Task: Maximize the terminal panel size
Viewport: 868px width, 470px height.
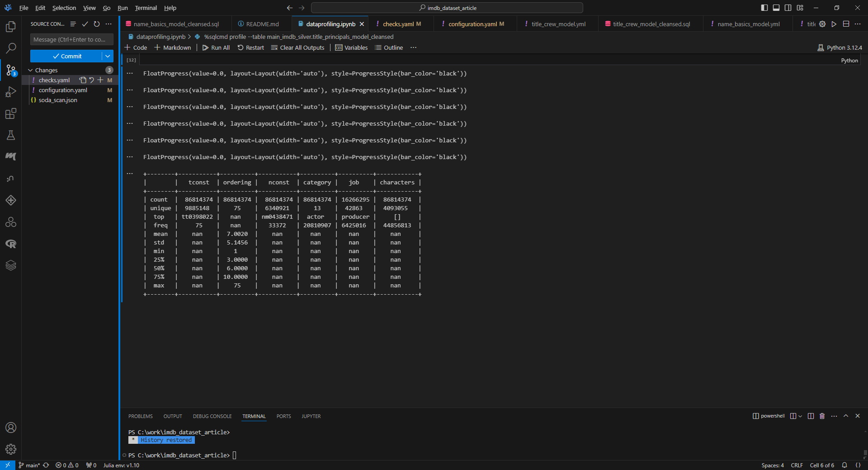Action: [846, 416]
